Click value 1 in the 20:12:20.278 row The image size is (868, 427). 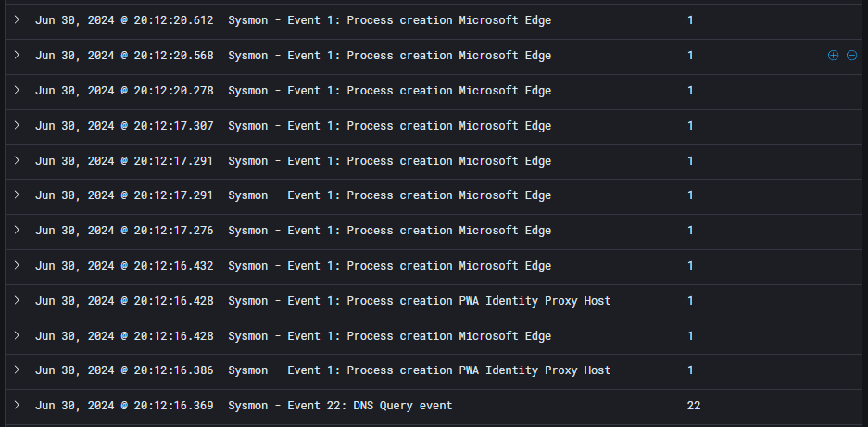click(690, 91)
